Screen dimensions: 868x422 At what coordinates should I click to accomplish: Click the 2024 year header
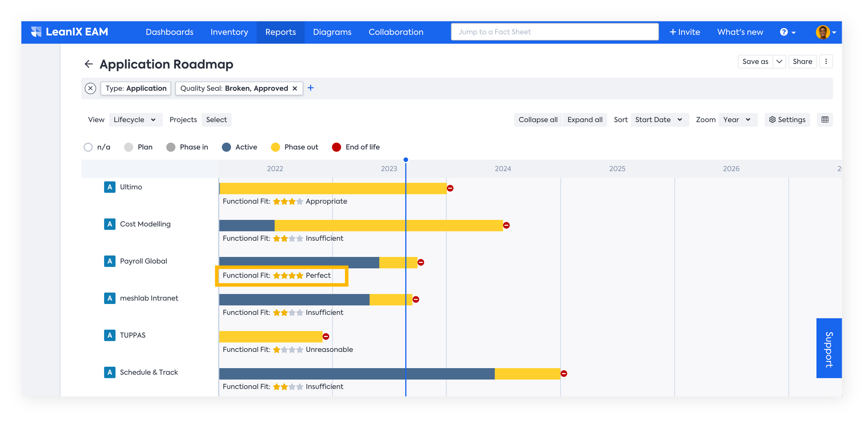tap(503, 169)
